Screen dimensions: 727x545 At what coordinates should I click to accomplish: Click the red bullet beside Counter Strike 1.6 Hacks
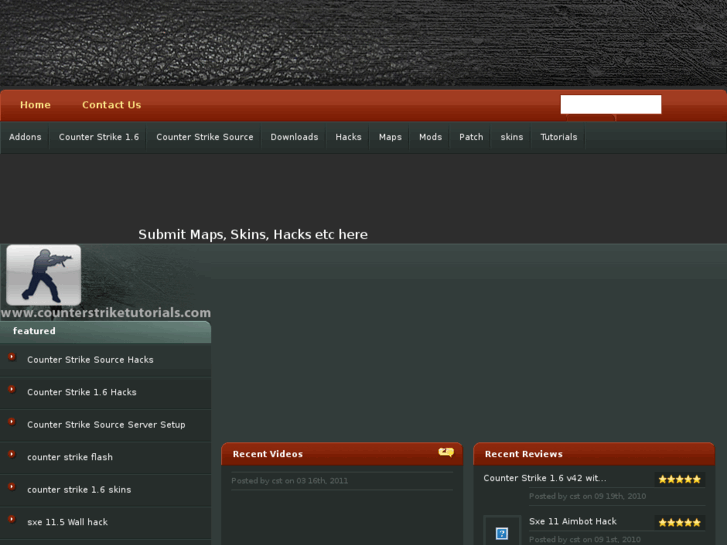point(12,389)
